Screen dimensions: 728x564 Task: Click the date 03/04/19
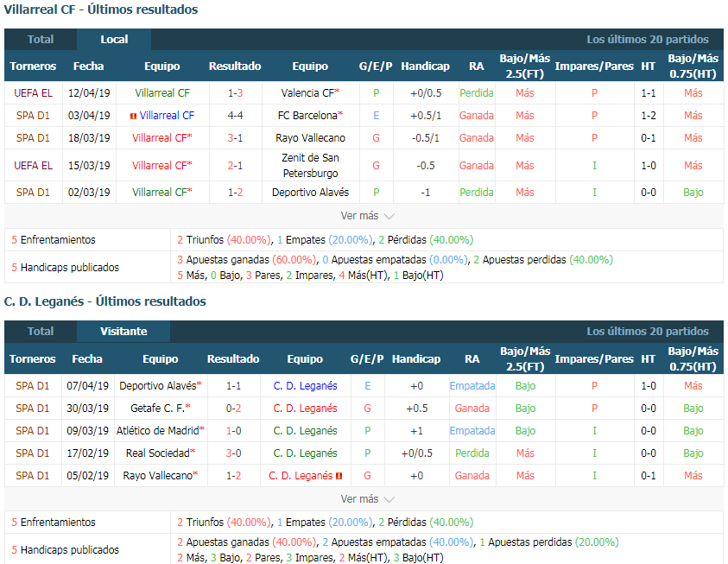[89, 115]
